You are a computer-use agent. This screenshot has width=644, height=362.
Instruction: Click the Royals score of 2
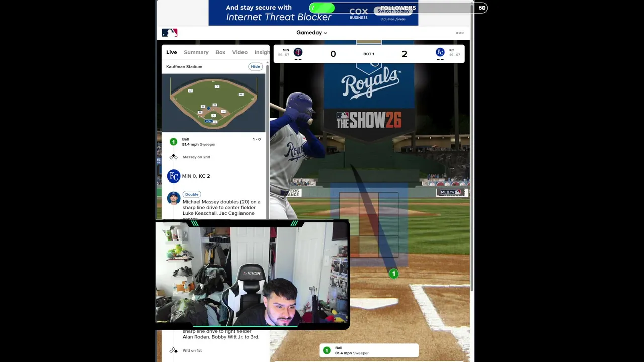404,54
